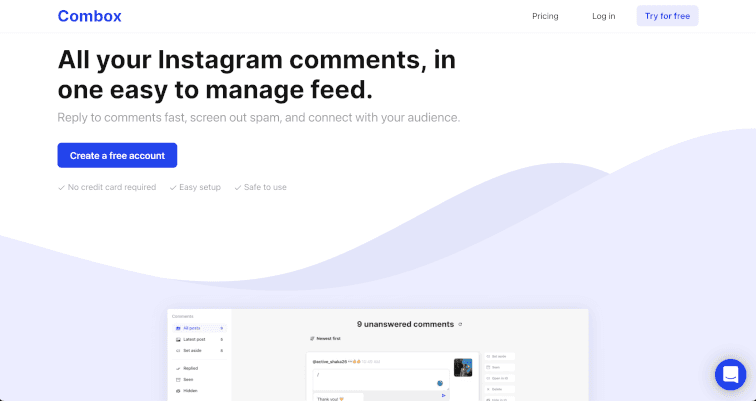
Task: Open the chat support widget
Action: [730, 374]
